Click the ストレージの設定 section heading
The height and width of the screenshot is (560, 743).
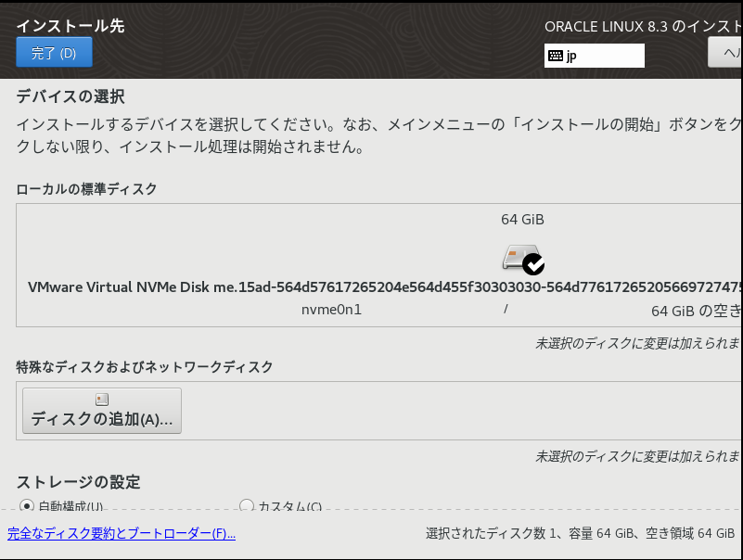tap(78, 481)
